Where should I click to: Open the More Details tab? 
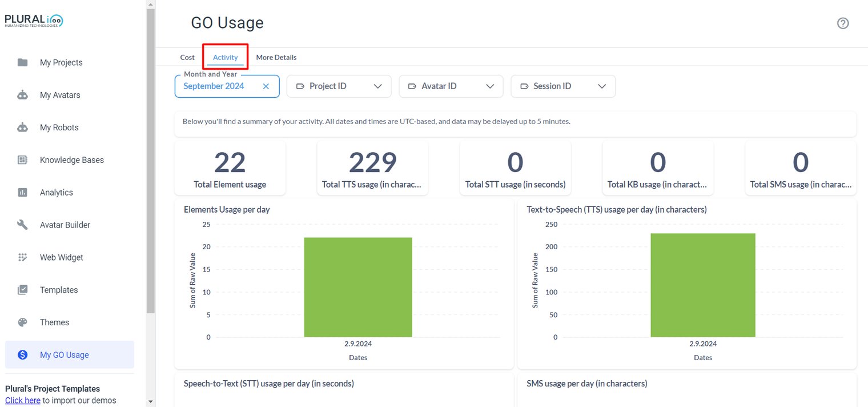pyautogui.click(x=276, y=57)
